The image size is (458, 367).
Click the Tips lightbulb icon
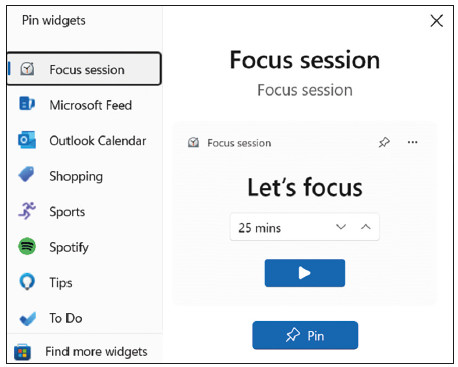point(27,282)
